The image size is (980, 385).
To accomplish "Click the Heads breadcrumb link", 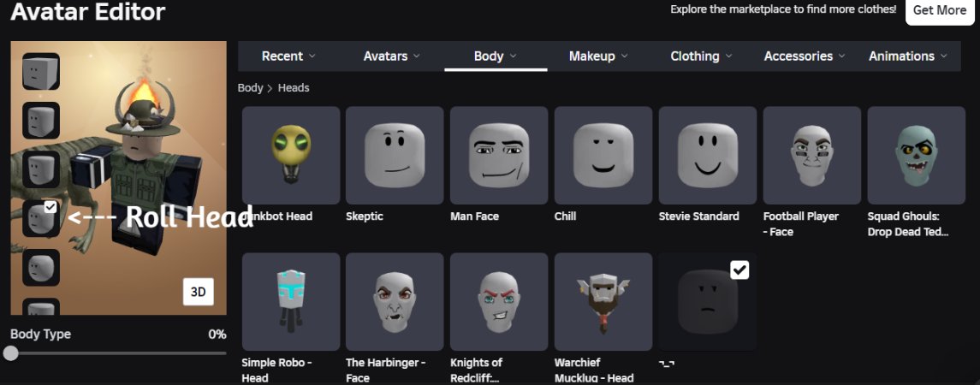I will (294, 88).
